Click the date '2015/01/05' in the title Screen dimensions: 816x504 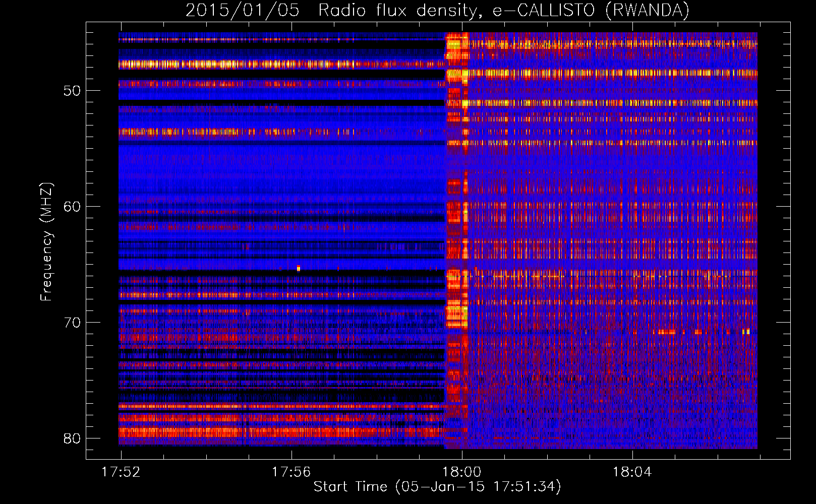(242, 10)
